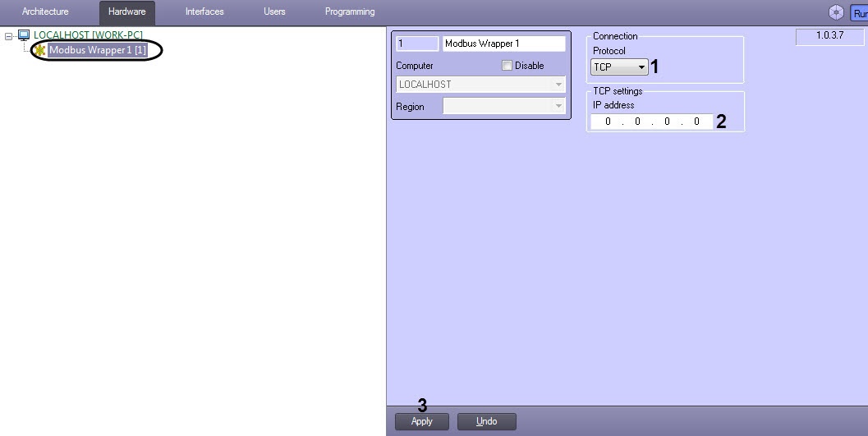Click the last IP address octet
868x436 pixels.
click(696, 122)
